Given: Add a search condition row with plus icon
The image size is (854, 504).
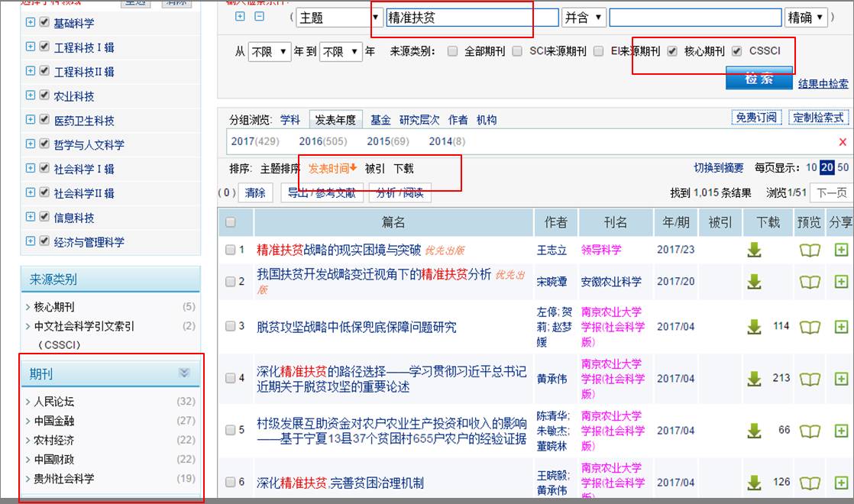Looking at the screenshot, I should coord(240,16).
